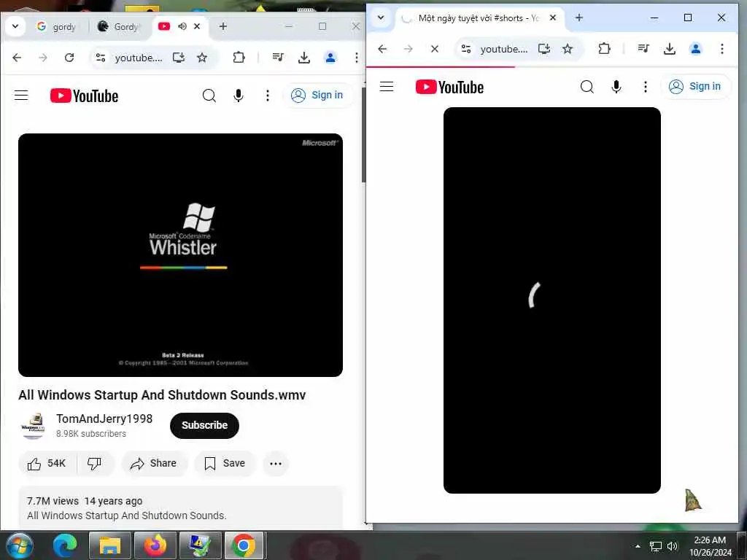This screenshot has width=747, height=560.
Task: Reload the page in left Chrome window
Action: click(69, 58)
